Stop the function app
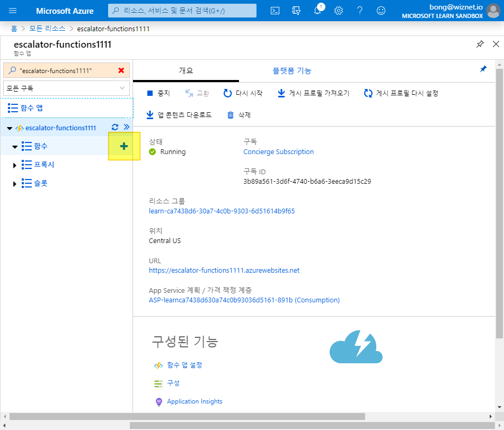Viewport: 504px width, 430px height. click(x=158, y=93)
